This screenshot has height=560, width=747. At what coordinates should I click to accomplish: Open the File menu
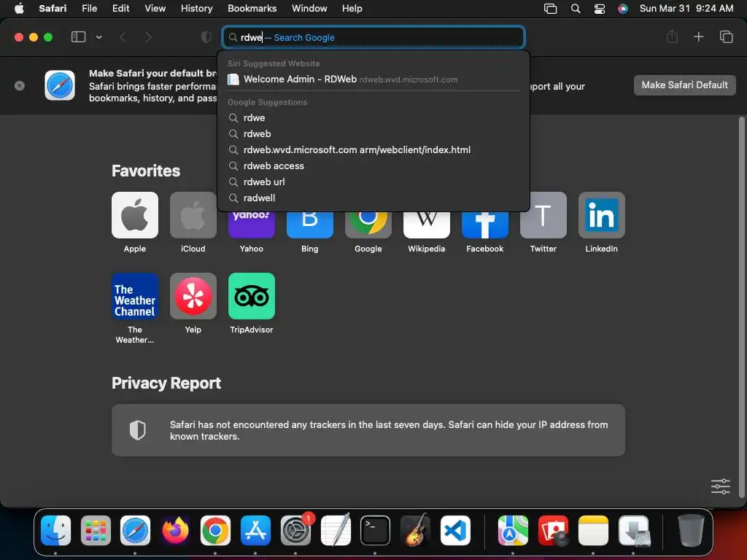(x=89, y=8)
